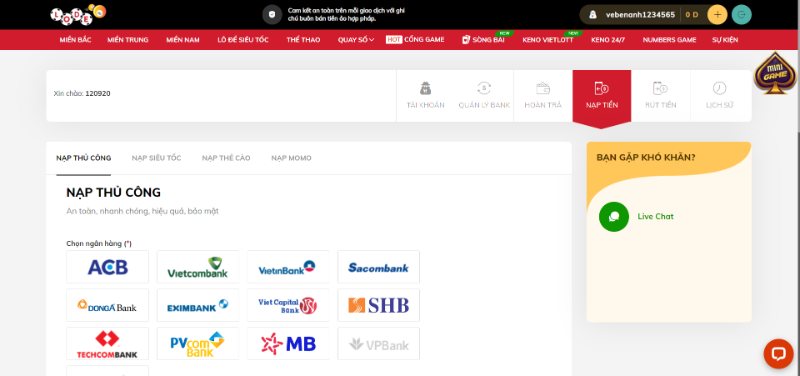Viewport: 800px width, 376px height.
Task: Choose DongA Bank
Action: pyautogui.click(x=108, y=305)
